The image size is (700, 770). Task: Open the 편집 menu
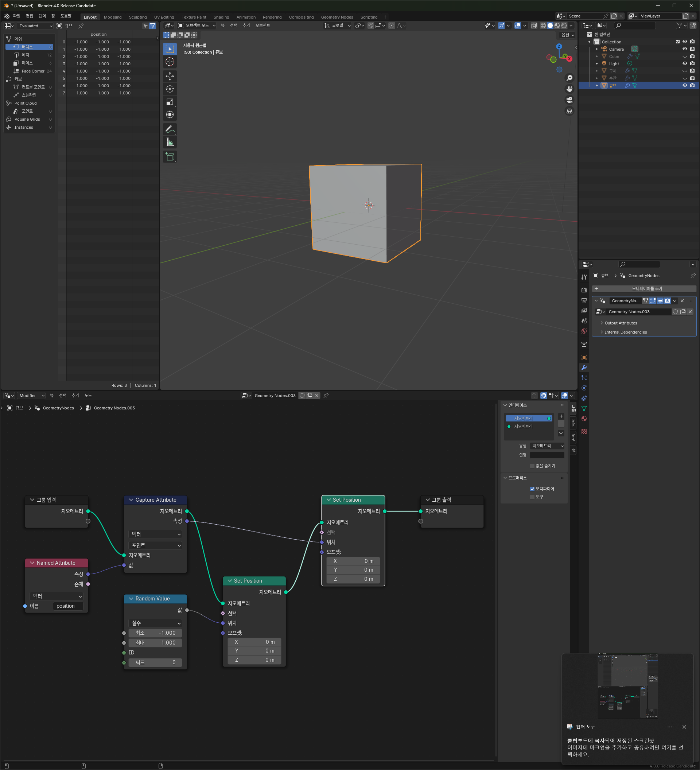point(30,16)
